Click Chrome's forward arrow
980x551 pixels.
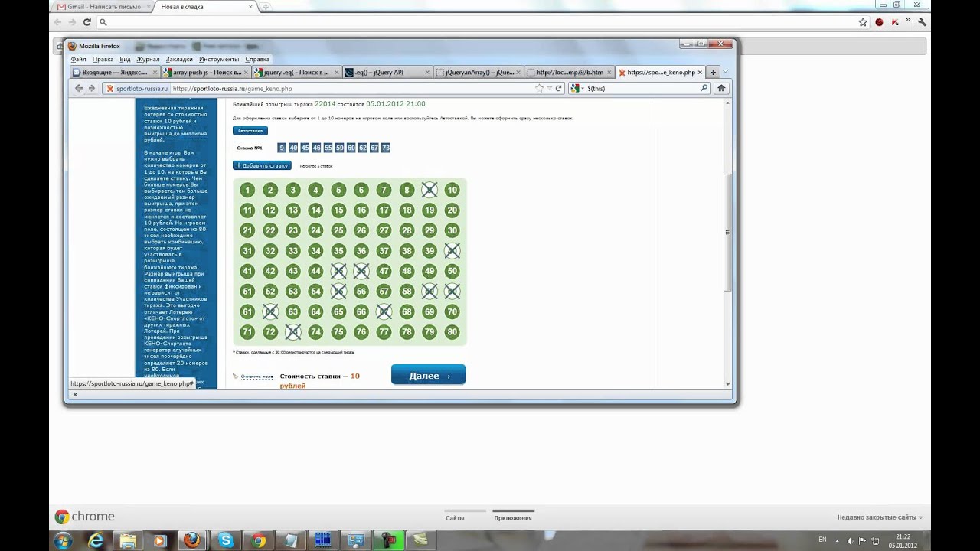pos(73,22)
